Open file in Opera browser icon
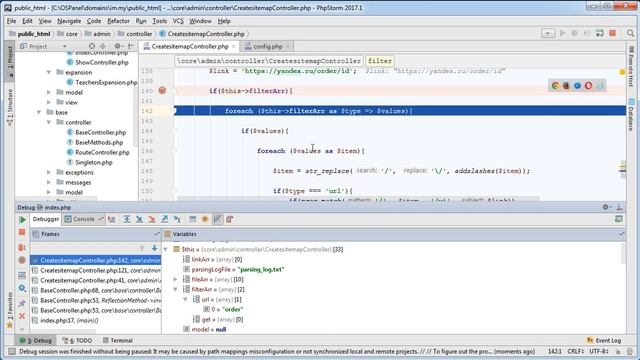 click(x=588, y=86)
